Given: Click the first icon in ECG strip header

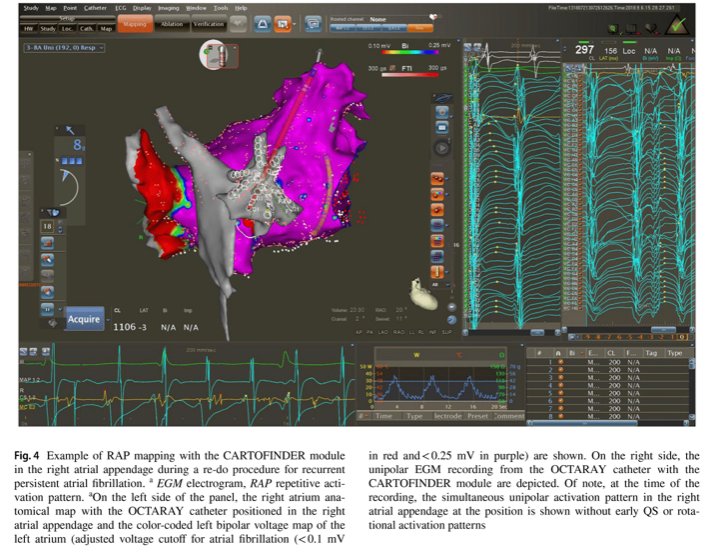Looking at the screenshot, I should [24, 351].
